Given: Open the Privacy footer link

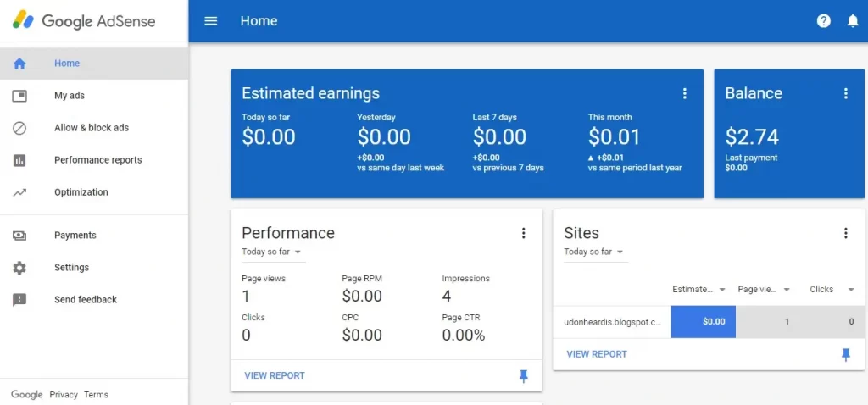Looking at the screenshot, I should pyautogui.click(x=64, y=395).
